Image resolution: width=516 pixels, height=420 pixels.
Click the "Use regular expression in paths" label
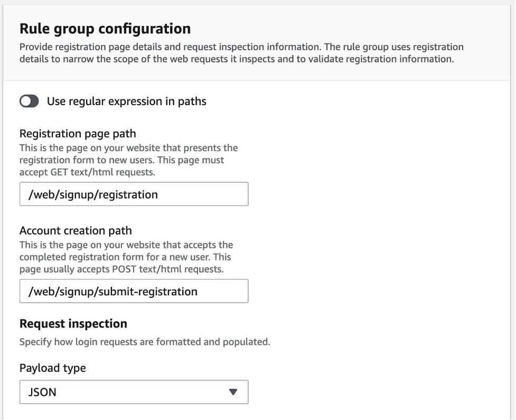pos(126,101)
